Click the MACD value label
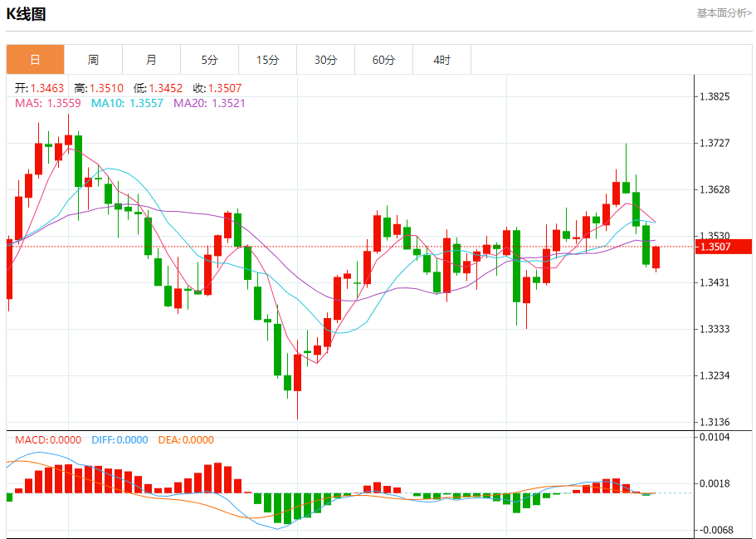The width and height of the screenshot is (756, 539). (x=48, y=440)
